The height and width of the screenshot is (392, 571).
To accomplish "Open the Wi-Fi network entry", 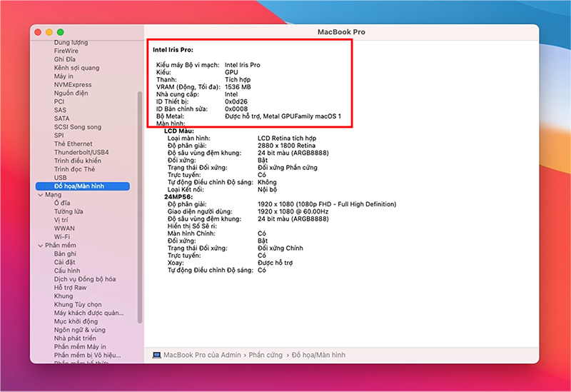I will point(62,237).
